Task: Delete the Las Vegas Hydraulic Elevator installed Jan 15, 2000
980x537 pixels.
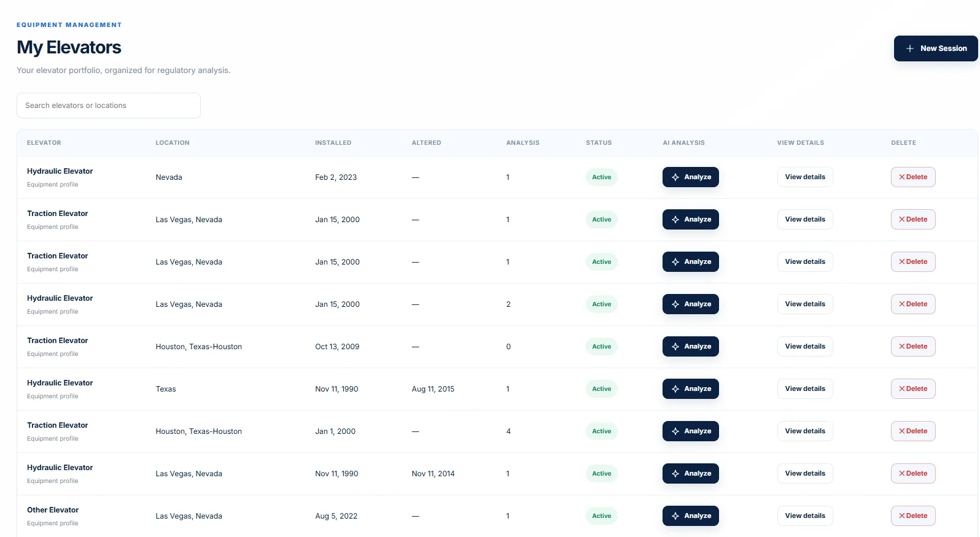Action: [x=913, y=304]
